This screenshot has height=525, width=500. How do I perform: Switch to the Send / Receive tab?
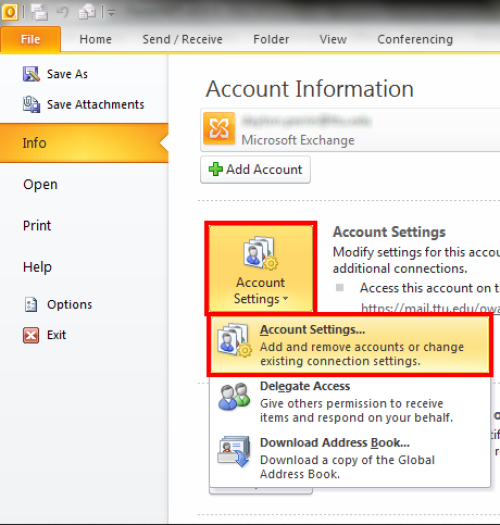[183, 39]
